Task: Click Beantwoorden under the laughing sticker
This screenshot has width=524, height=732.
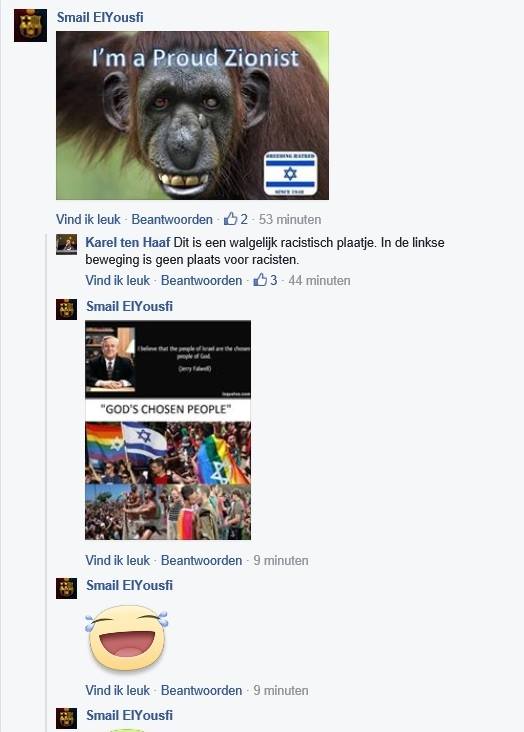Action: click(x=201, y=690)
